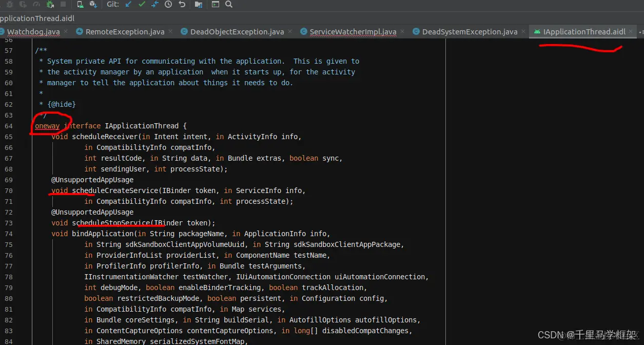644x345 pixels.
Task: Click 'ActivityInfo info' parameter on line 65
Action: 263,137
